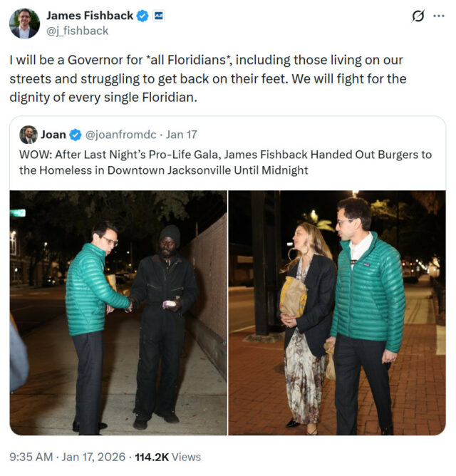Open the three-dot more options menu
This screenshot has height=476, width=456.
coord(439,16)
